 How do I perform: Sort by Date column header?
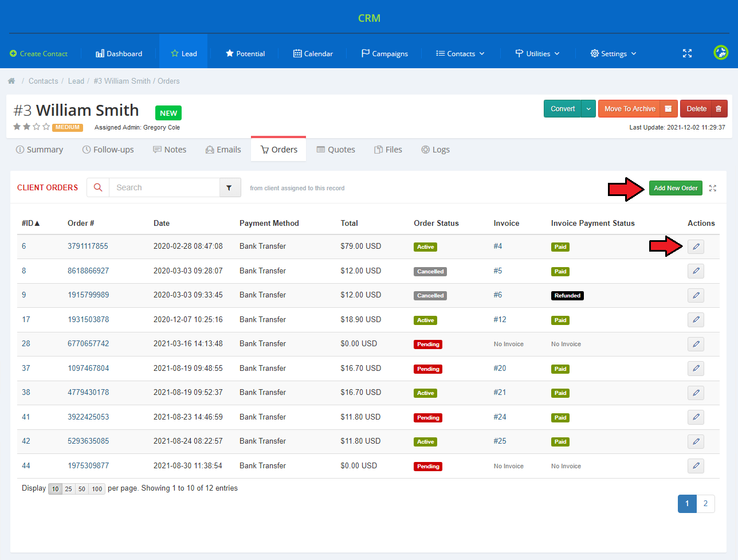click(162, 223)
